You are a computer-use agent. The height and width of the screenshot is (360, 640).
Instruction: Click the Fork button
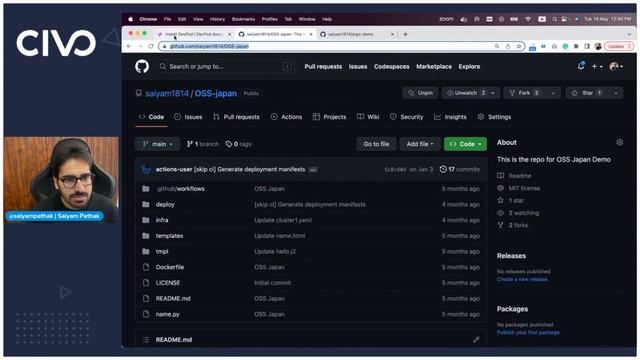[x=524, y=93]
